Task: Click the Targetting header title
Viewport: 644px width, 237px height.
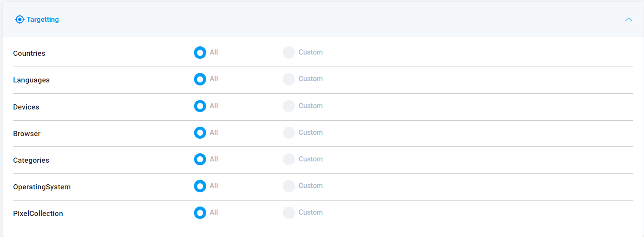Action: 43,19
